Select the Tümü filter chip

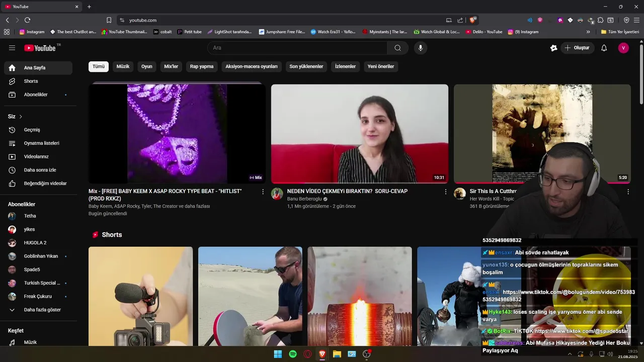tap(99, 66)
